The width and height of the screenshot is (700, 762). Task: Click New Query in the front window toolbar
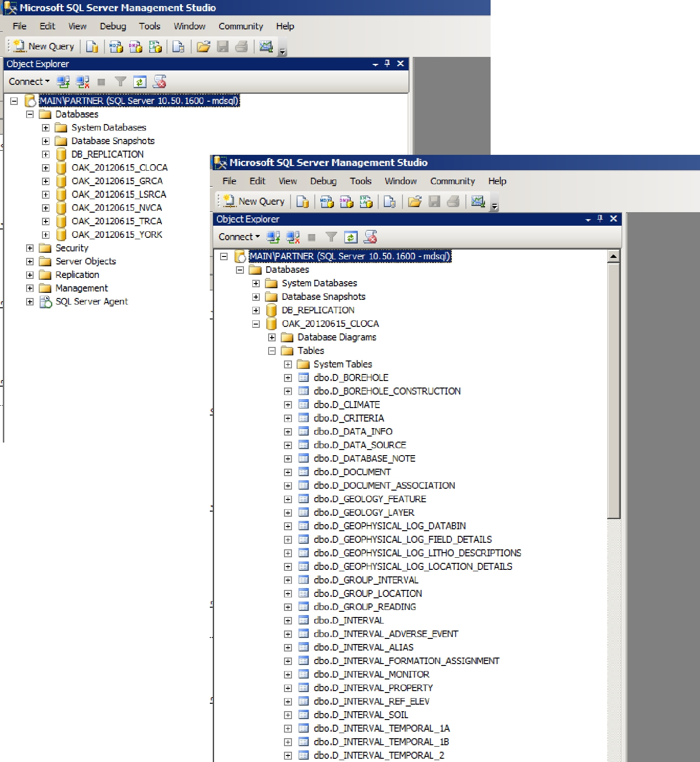254,201
